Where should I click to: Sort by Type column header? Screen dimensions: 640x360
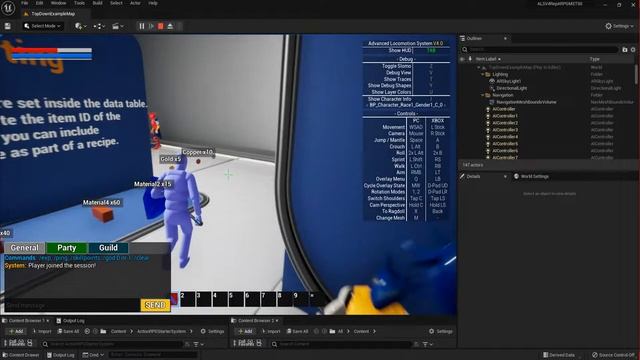(595, 59)
